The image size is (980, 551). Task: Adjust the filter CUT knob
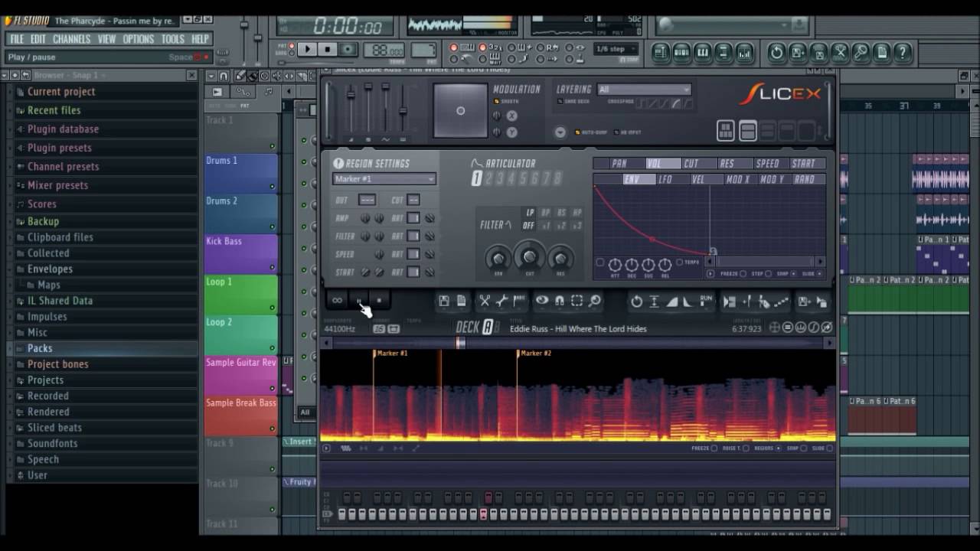(x=529, y=256)
